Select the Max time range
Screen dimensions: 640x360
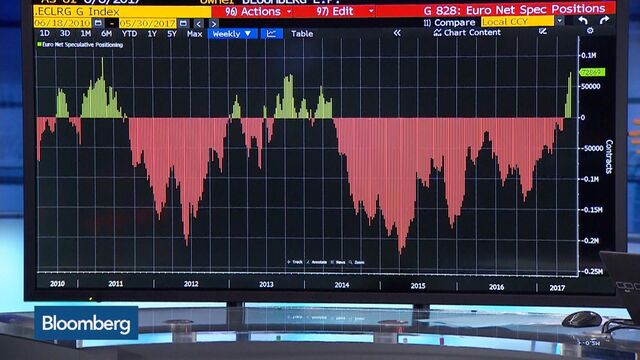tap(194, 34)
